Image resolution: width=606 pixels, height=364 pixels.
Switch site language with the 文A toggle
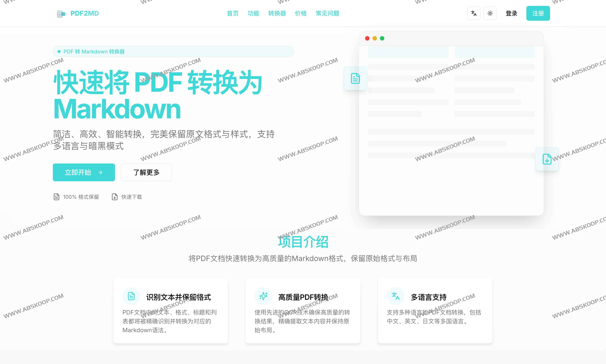coord(473,13)
